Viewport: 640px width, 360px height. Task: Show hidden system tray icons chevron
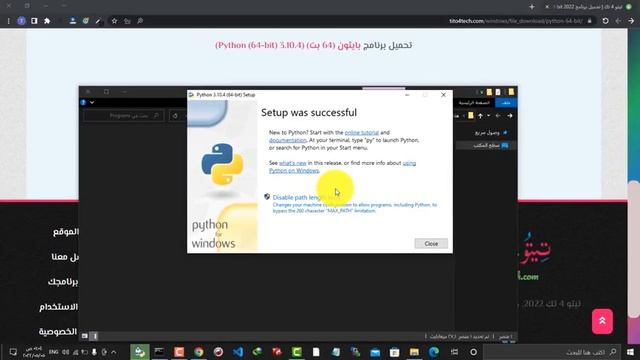[113, 352]
